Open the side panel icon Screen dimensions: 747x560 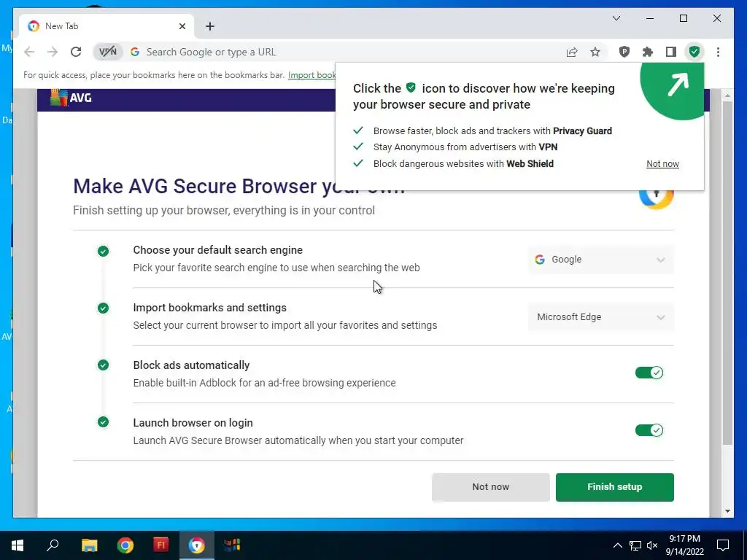click(x=671, y=52)
